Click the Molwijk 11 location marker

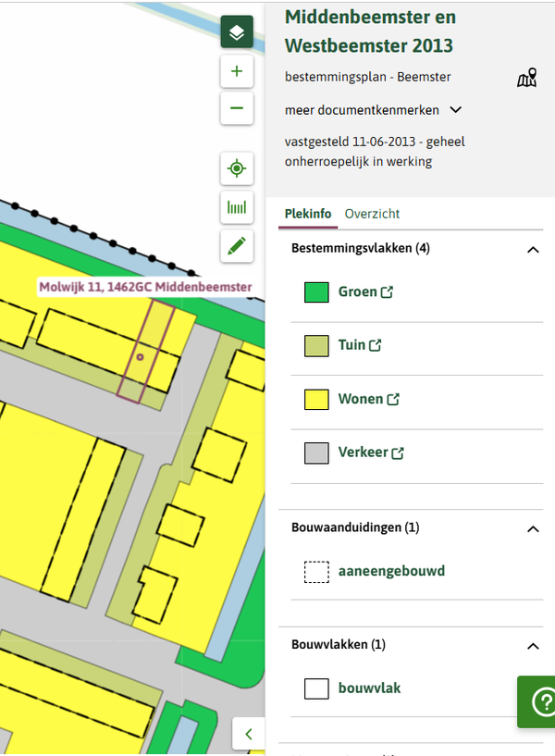141,356
